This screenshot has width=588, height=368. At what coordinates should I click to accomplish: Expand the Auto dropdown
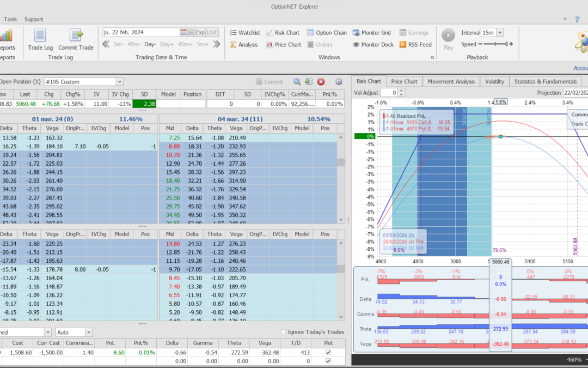coord(88,332)
